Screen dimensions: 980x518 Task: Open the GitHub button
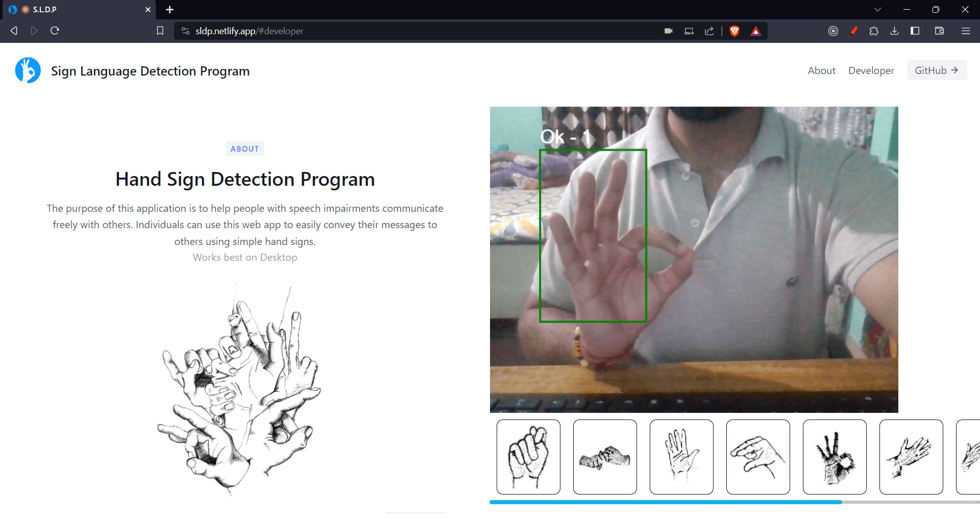pos(936,70)
